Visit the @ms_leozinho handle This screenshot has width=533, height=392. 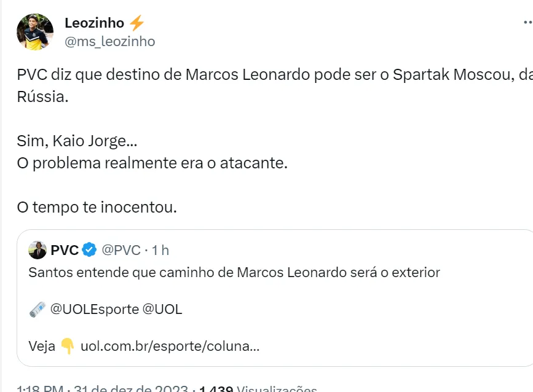pos(109,41)
